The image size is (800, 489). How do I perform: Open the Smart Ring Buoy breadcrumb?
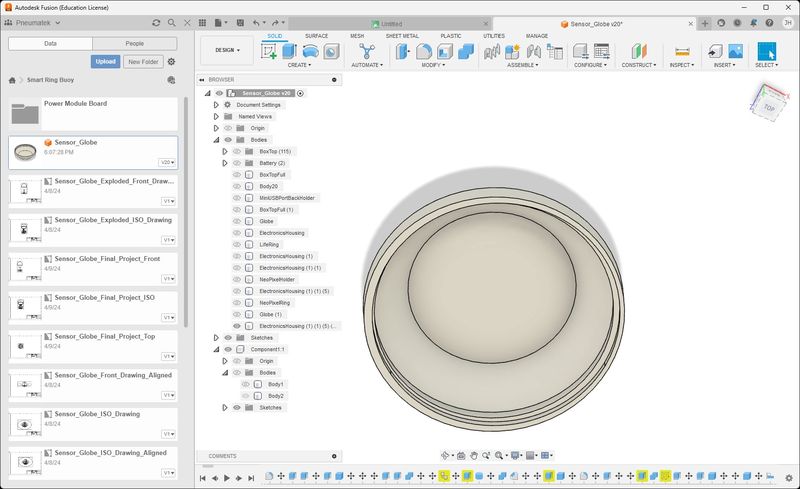click(51, 80)
